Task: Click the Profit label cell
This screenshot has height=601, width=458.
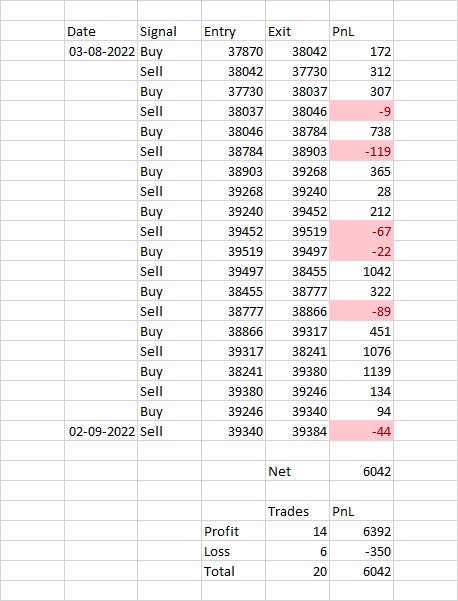Action: click(233, 531)
